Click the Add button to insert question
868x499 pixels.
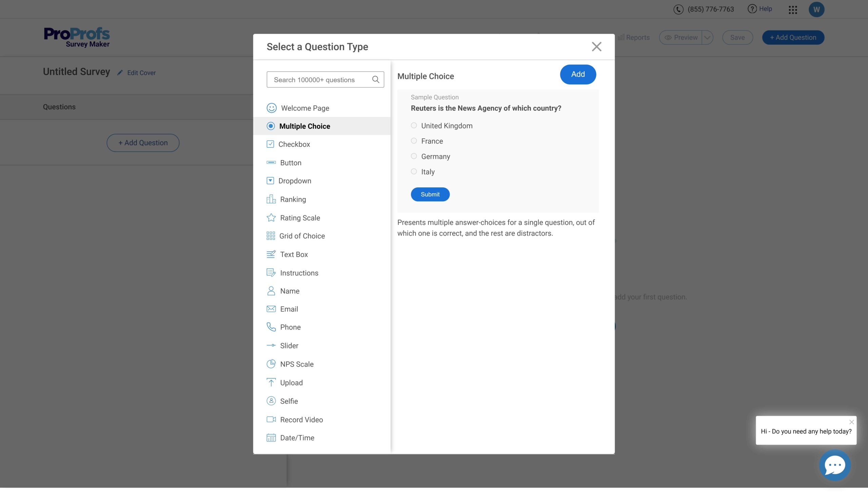pyautogui.click(x=578, y=75)
